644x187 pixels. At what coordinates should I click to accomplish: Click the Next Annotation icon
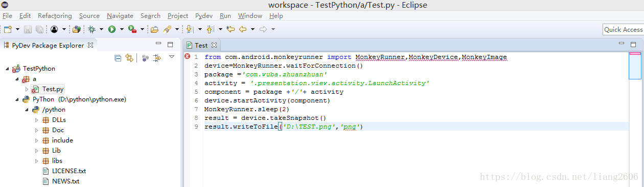pyautogui.click(x=190, y=29)
